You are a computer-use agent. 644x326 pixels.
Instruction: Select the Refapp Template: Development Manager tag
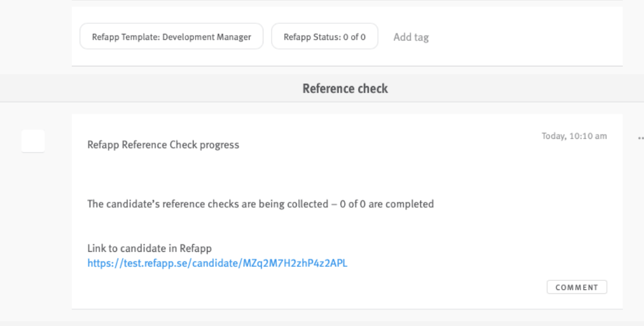click(171, 37)
